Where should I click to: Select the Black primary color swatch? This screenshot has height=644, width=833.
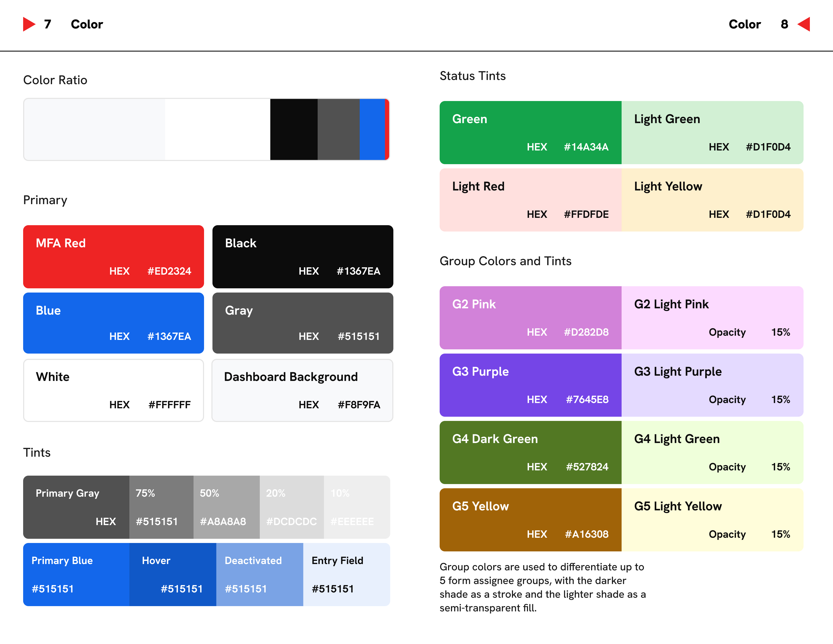click(x=302, y=256)
